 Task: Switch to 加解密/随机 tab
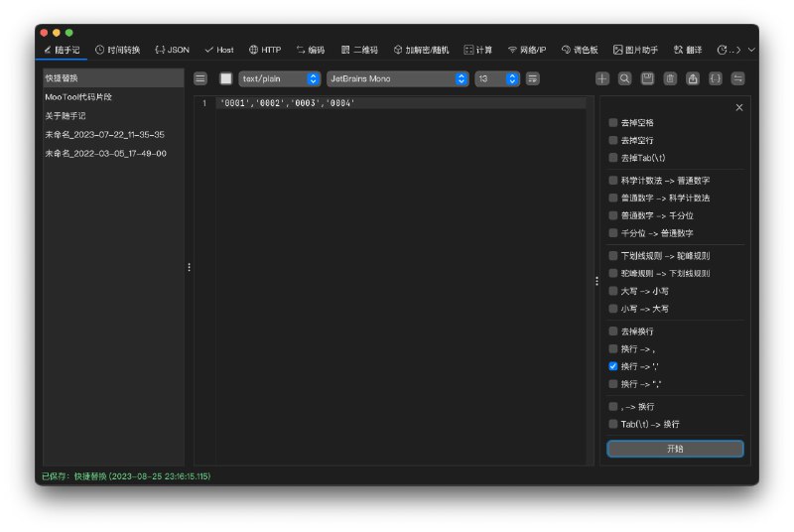tap(421, 50)
